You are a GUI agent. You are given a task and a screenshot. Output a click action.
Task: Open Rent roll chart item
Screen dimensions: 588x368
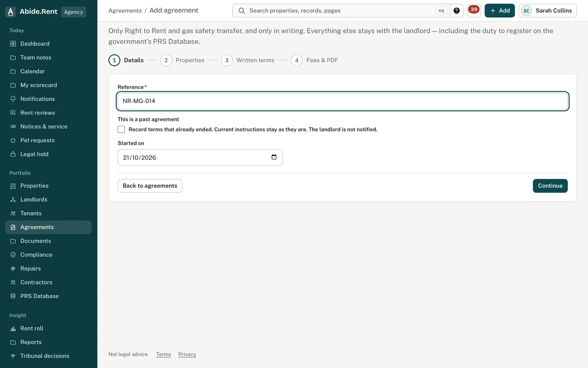48,328
